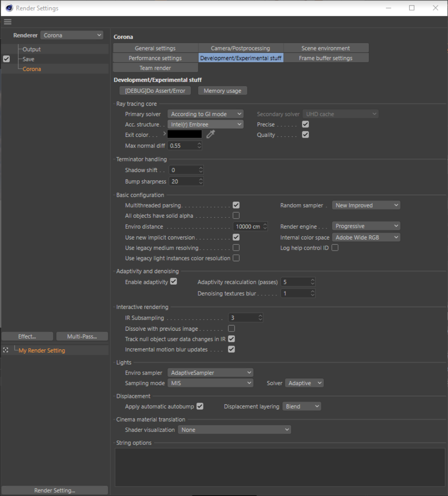Switch to Frame buffer settings tab

pyautogui.click(x=326, y=58)
